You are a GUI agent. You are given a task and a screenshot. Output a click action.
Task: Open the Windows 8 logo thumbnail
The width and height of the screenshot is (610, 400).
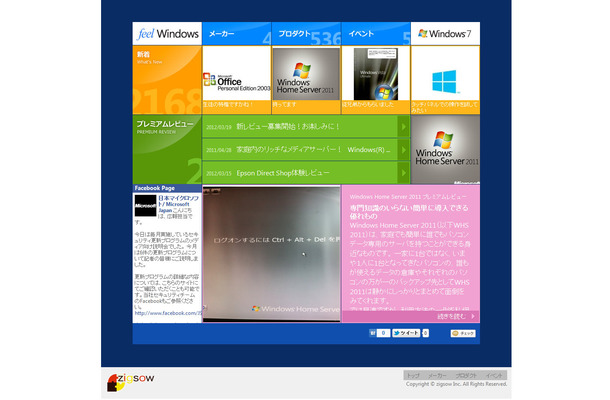[x=445, y=74]
